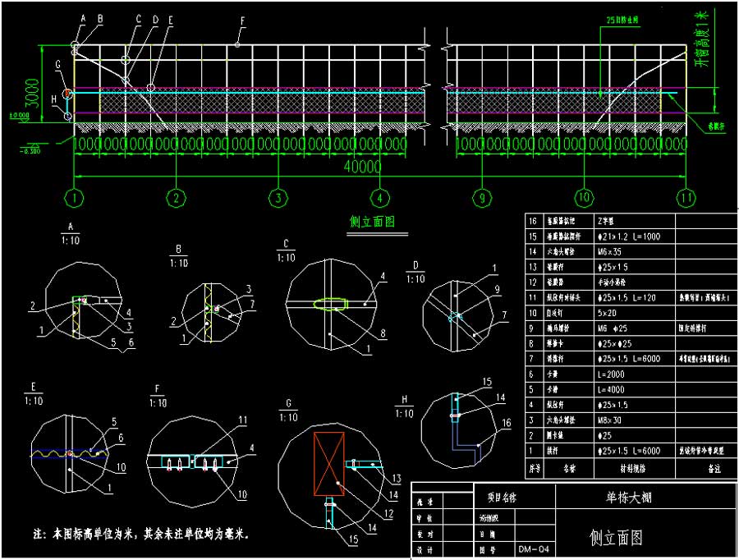Select detail D's 1:10 scale label
The width and height of the screenshot is (739, 560).
[415, 279]
